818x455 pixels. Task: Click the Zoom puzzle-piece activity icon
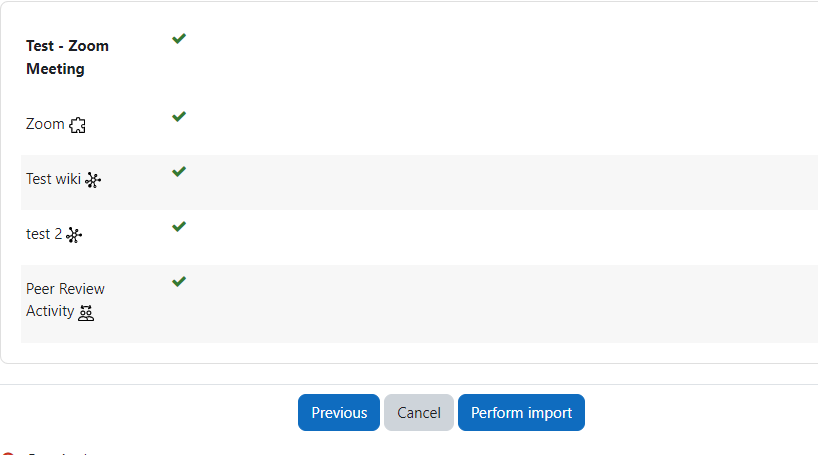[77, 125]
